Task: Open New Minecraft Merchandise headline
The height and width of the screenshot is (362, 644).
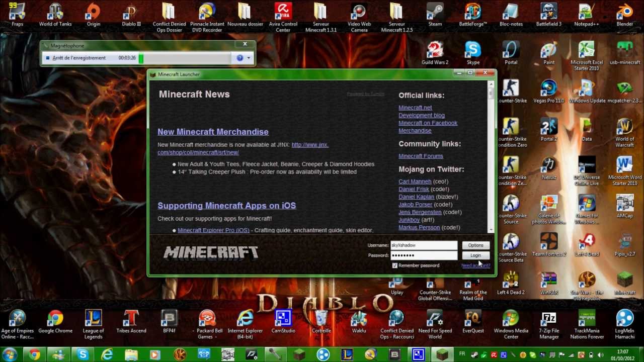Action: [x=213, y=132]
